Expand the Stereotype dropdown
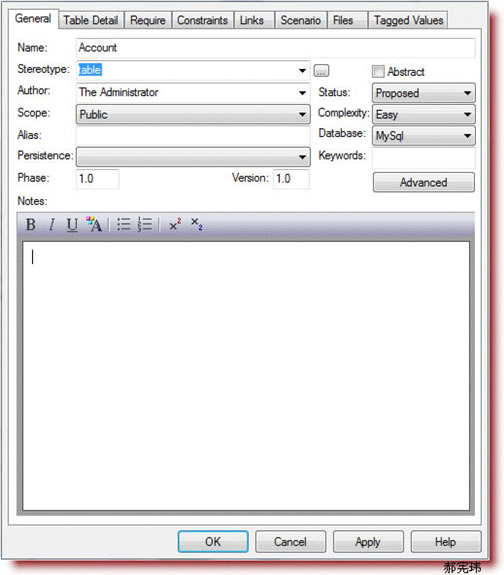The height and width of the screenshot is (575, 504). point(302,70)
